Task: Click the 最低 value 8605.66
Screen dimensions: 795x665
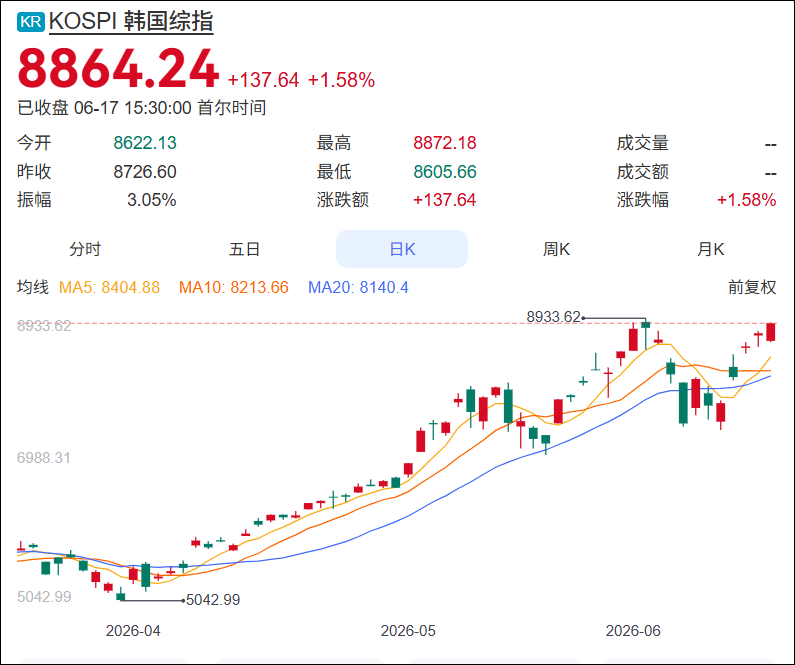Action: point(445,172)
